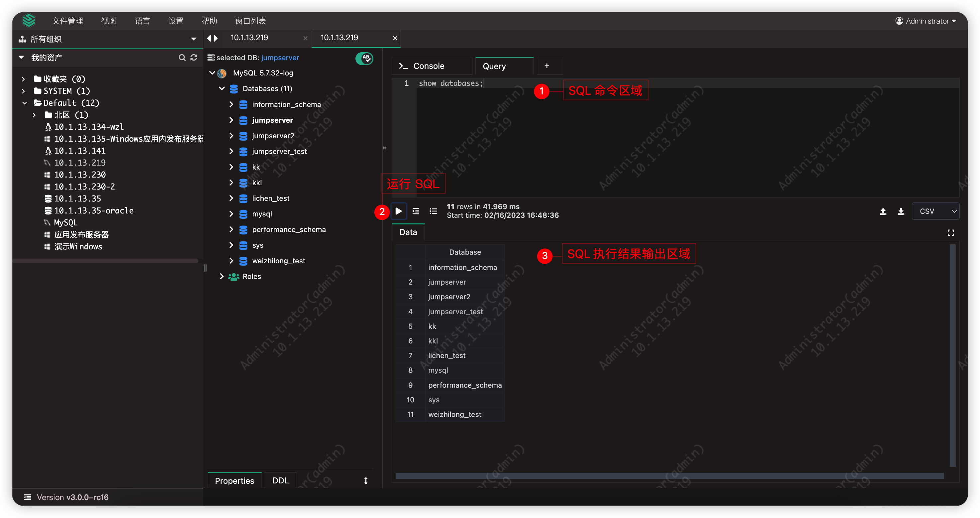Expand the jumpserver database node
Viewport: 980px width, 518px height.
coord(231,120)
